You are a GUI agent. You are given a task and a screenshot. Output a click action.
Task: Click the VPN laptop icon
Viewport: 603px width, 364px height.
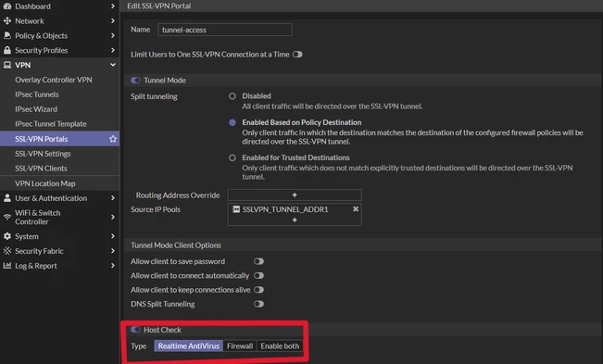click(6, 65)
